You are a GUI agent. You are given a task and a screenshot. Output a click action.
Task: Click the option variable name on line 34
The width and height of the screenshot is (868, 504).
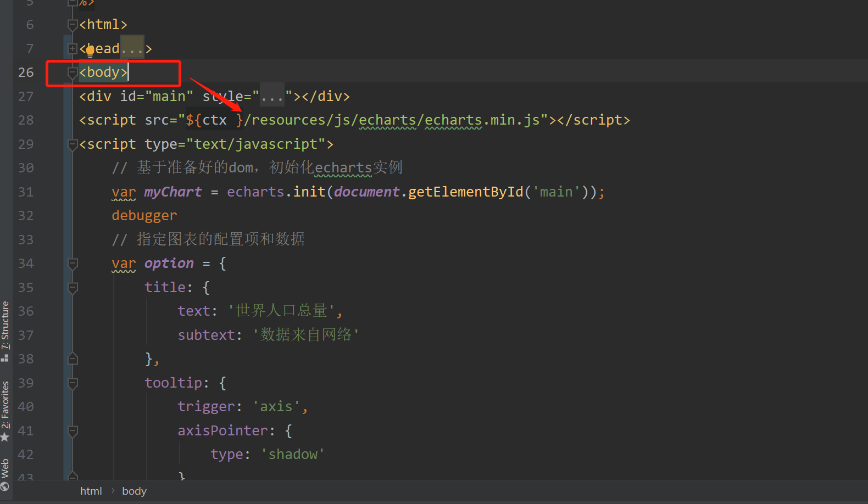[169, 264]
